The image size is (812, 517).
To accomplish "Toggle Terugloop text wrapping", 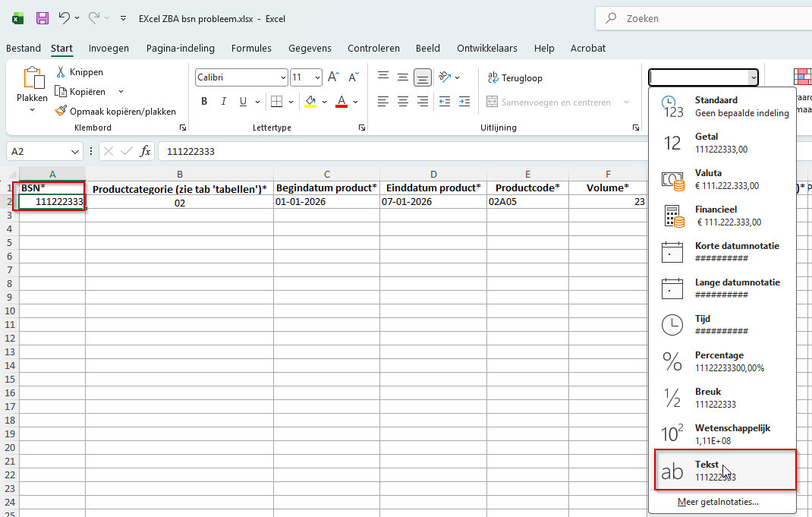I will tap(515, 77).
